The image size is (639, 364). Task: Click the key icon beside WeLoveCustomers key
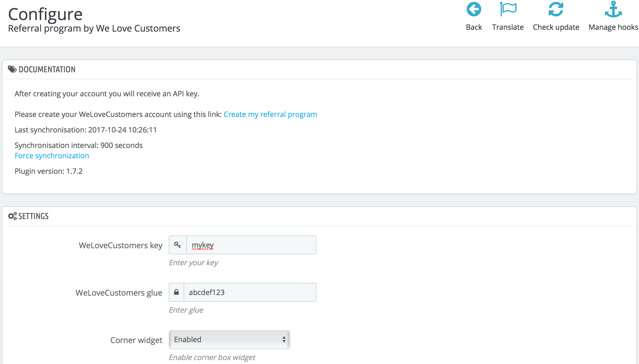pos(178,245)
